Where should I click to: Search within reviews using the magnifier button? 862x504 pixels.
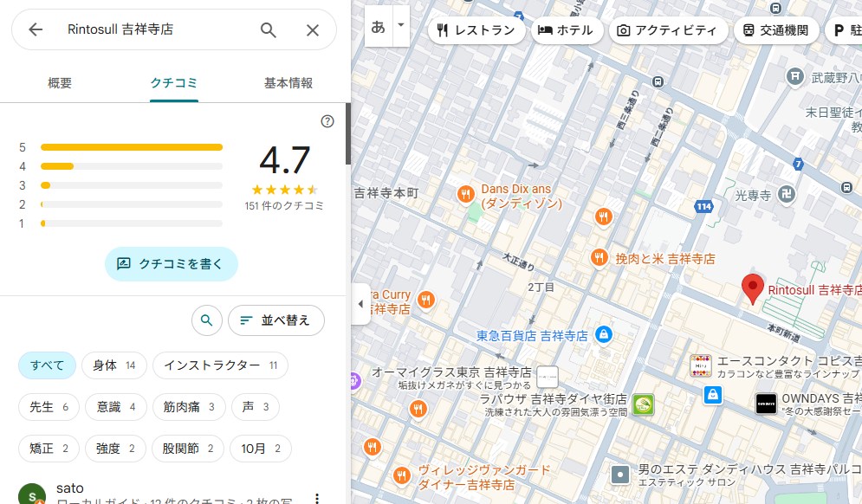(206, 320)
